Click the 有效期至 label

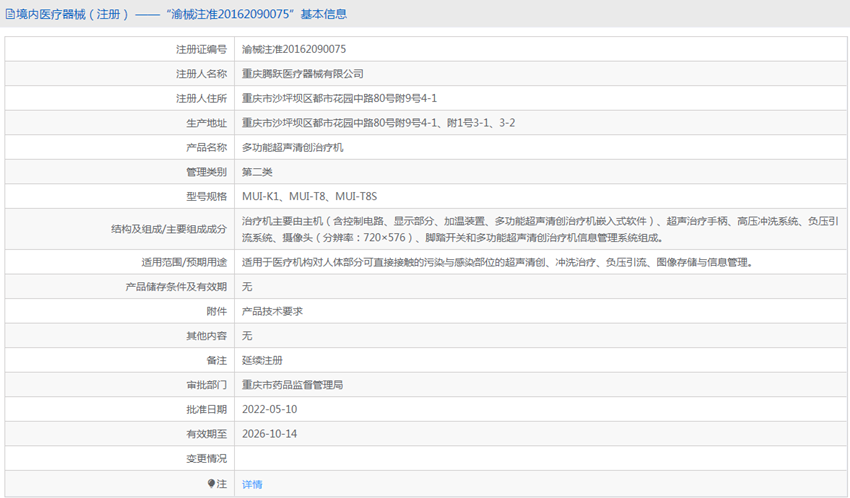207,434
